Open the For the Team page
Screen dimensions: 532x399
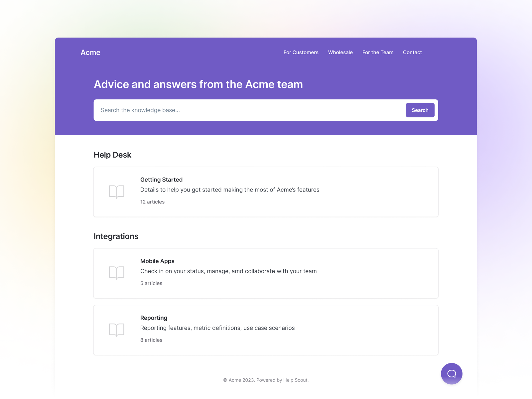tap(378, 53)
